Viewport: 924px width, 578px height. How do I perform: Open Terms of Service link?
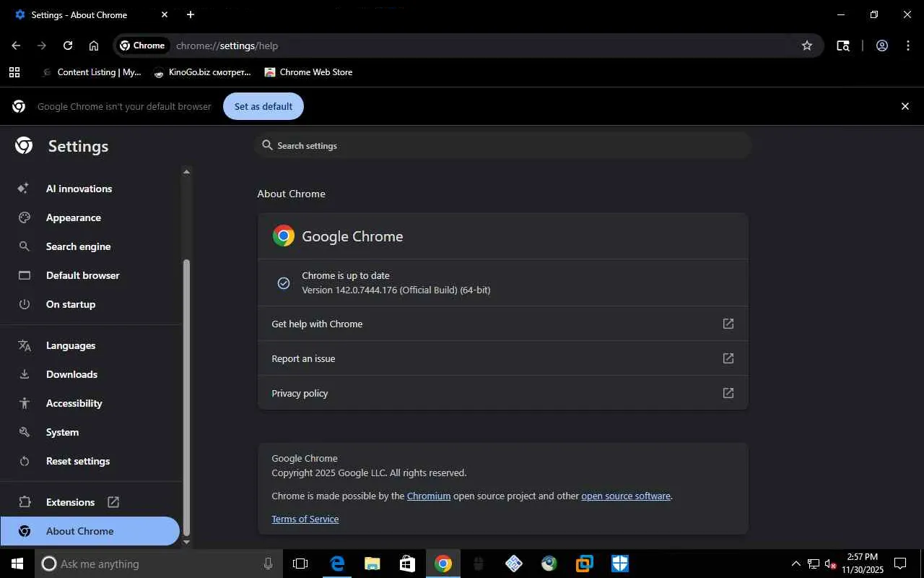[305, 519]
